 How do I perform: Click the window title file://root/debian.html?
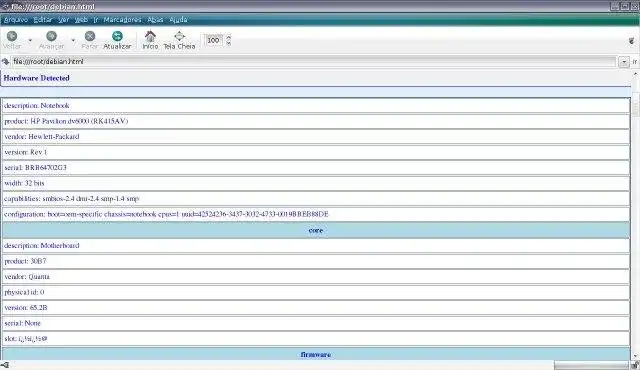pyautogui.click(x=53, y=7)
